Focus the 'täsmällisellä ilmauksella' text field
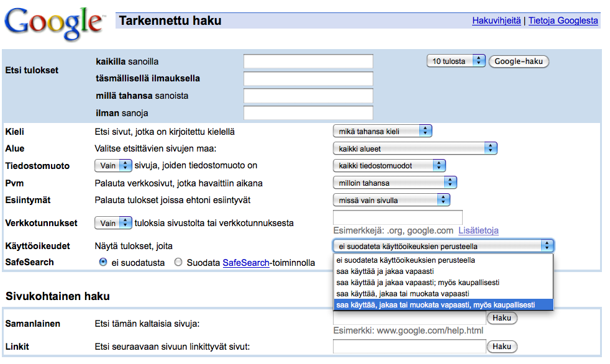The width and height of the screenshot is (610, 364). click(308, 78)
